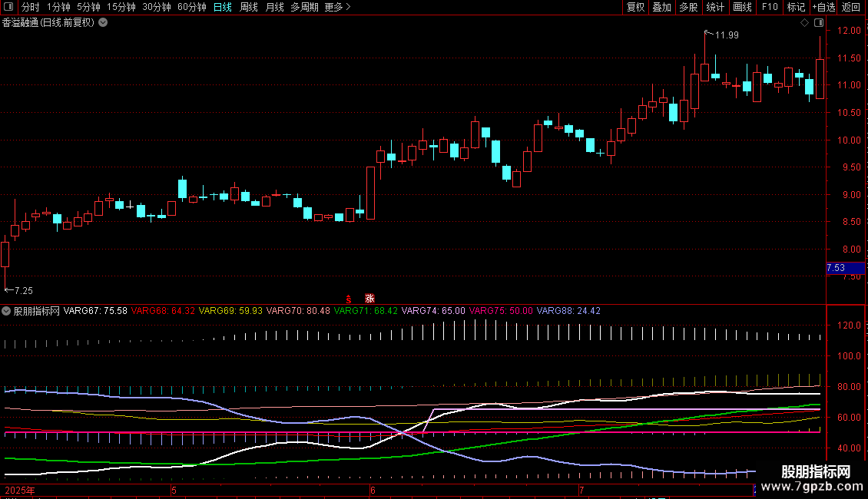
Task: Click the red S marker below the chart
Action: click(349, 299)
